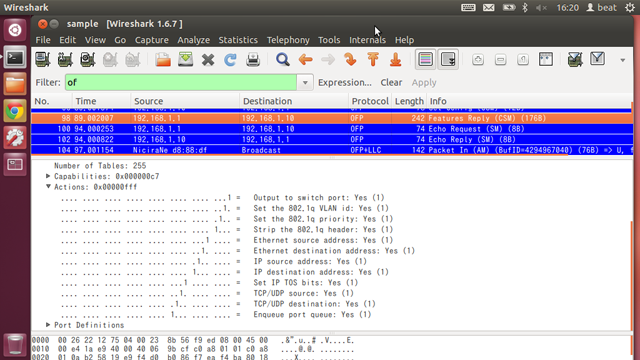Jump to specific packet number icon
This screenshot has width=640, height=360.
tap(350, 60)
